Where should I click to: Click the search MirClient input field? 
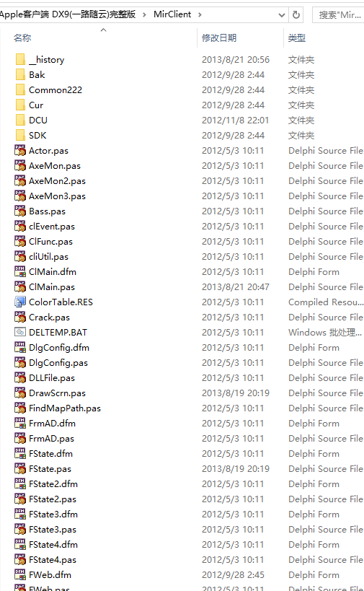tap(338, 14)
